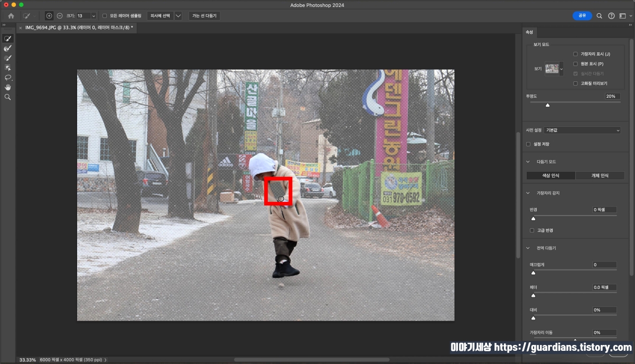This screenshot has width=635, height=364.
Task: Open the workspace switcher icon
Action: (x=624, y=16)
